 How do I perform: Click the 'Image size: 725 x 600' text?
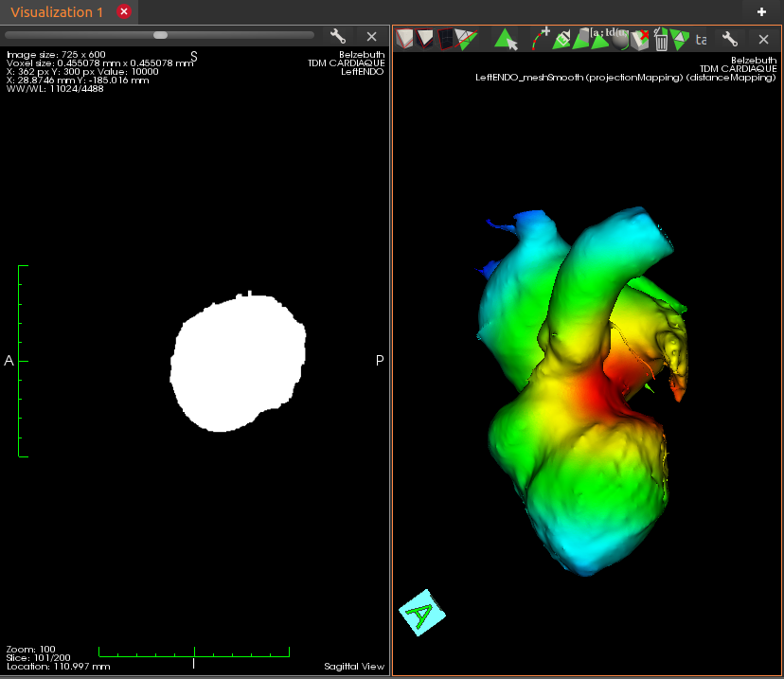[x=56, y=55]
